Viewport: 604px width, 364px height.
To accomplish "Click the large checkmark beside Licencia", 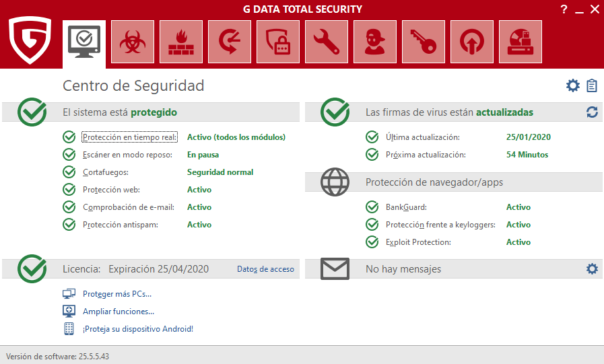I will (32, 268).
